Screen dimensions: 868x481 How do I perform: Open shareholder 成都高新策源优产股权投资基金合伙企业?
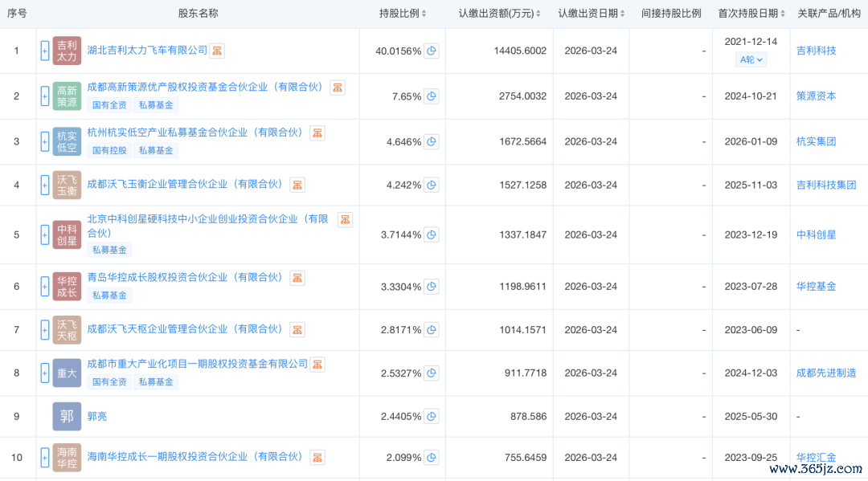(205, 87)
